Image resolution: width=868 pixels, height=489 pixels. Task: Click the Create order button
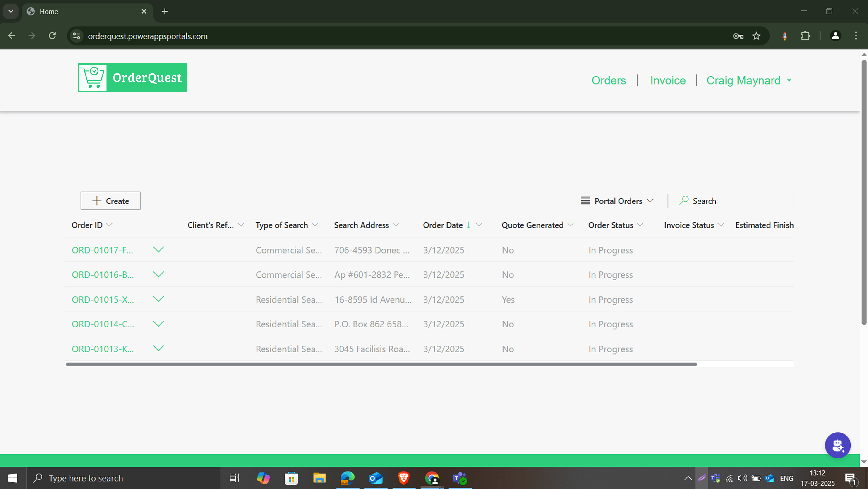coord(110,201)
